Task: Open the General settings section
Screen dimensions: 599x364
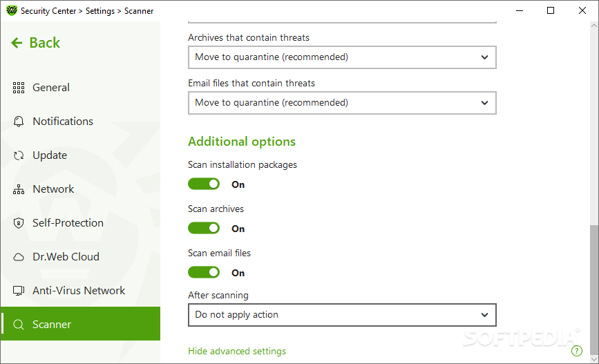Action: (x=80, y=88)
